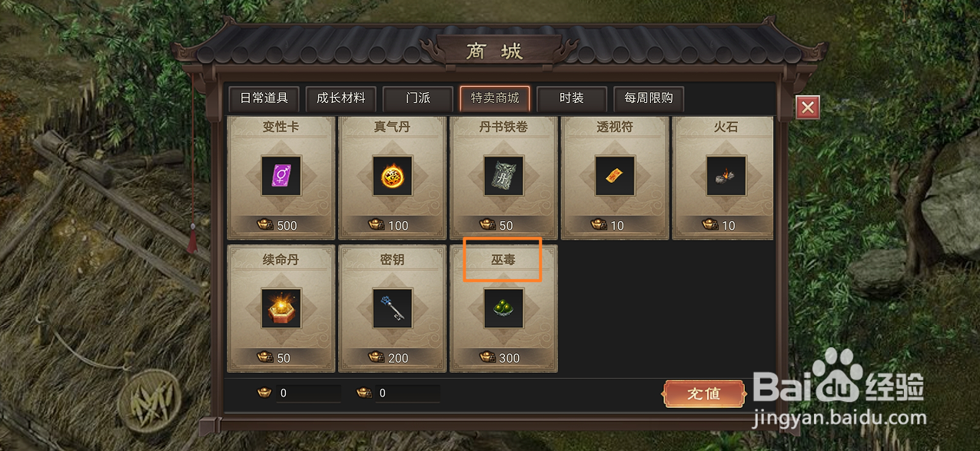Click the 充值 recharge button
The width and height of the screenshot is (980, 451).
(x=703, y=393)
